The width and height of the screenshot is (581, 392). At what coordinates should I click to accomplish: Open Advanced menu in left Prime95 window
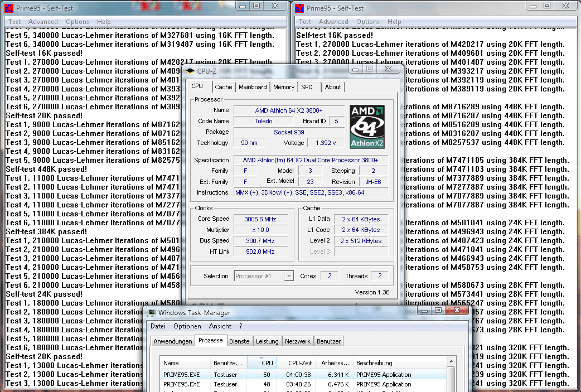click(43, 22)
